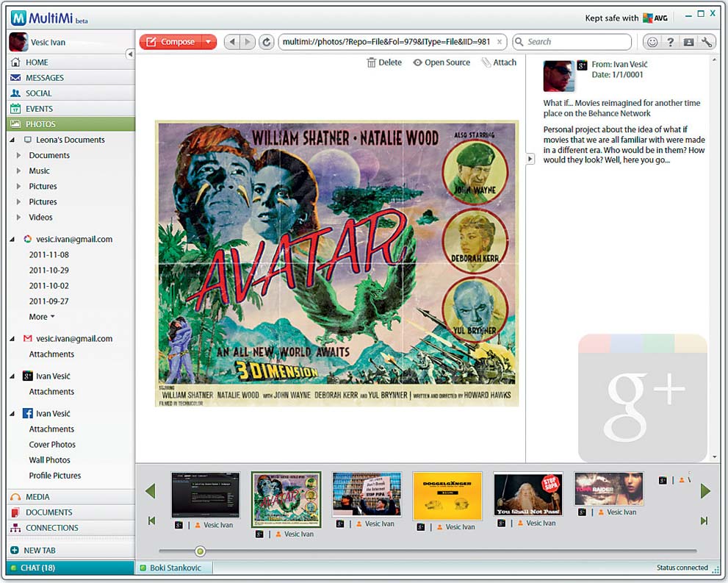Clear the address bar with the x

coord(500,42)
